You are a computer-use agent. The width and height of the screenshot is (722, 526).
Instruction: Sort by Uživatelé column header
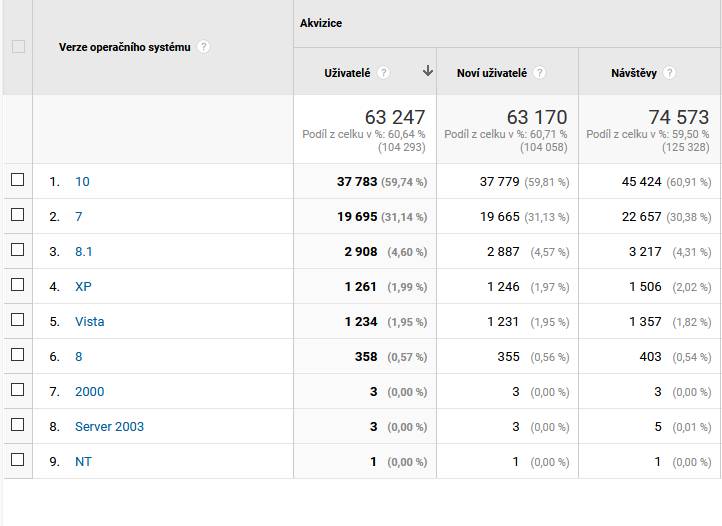pos(349,73)
